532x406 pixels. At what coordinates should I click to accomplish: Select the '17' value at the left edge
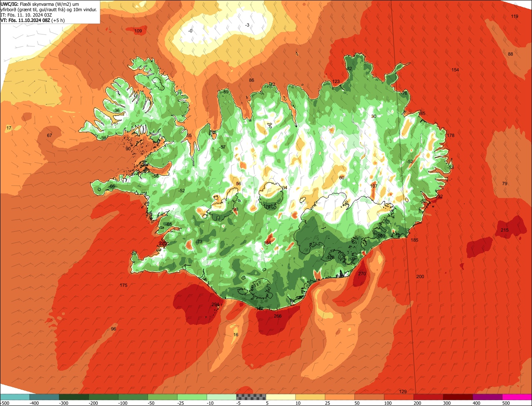(9, 128)
